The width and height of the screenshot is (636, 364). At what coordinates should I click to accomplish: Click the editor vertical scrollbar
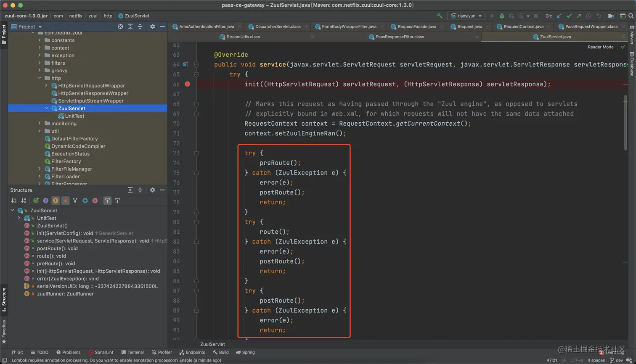[625, 123]
